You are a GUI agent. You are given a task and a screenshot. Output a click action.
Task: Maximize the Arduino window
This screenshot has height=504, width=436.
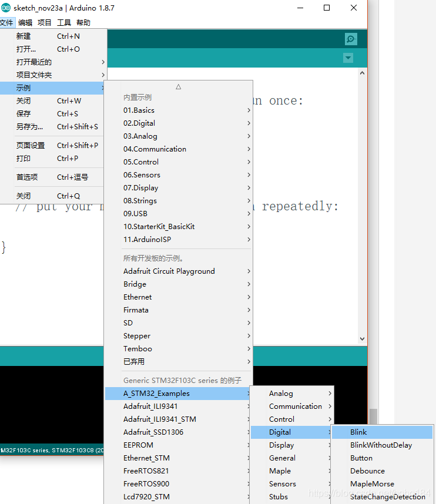click(x=327, y=8)
